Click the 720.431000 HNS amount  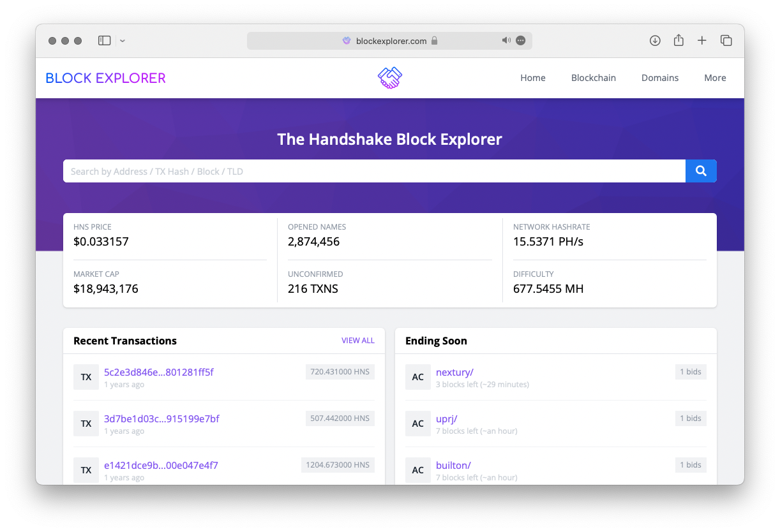click(x=340, y=371)
